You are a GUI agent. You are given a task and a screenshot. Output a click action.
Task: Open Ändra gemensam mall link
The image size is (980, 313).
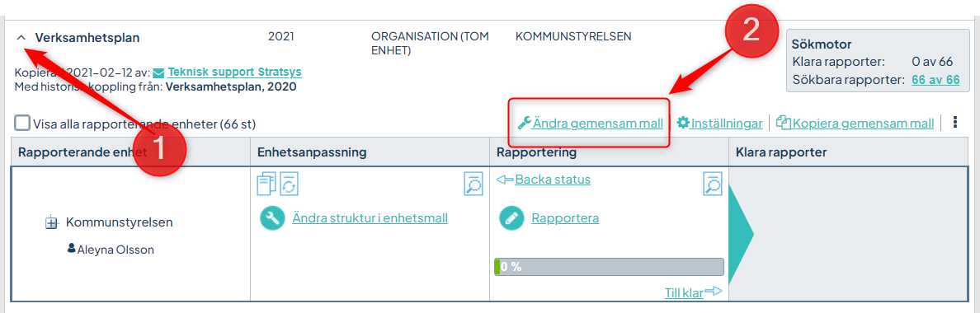[597, 124]
